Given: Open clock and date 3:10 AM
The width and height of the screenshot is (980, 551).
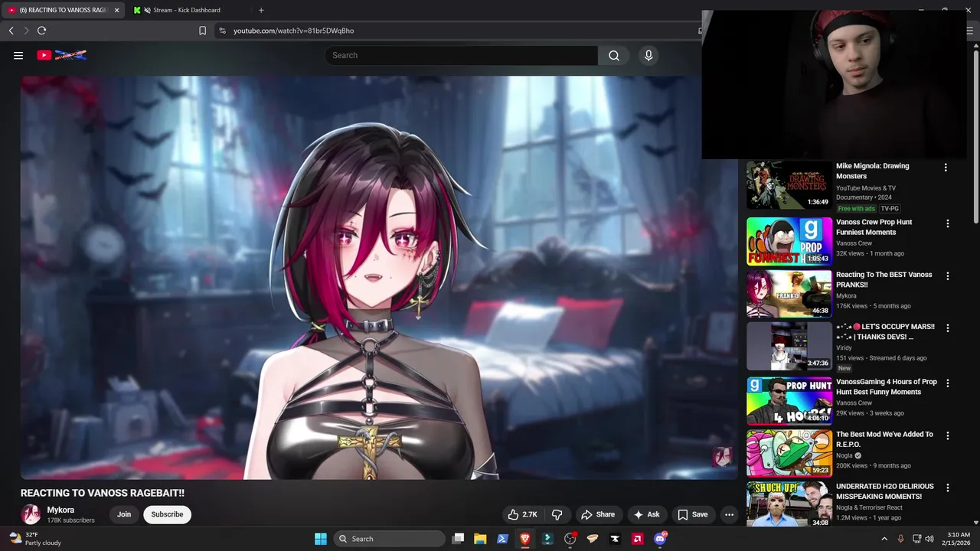Looking at the screenshot, I should pyautogui.click(x=958, y=539).
